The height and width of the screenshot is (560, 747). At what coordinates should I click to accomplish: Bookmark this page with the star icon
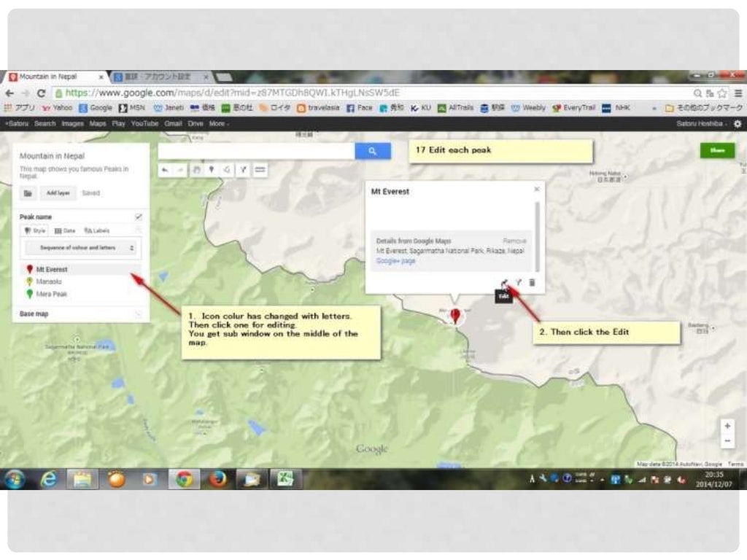tap(723, 93)
